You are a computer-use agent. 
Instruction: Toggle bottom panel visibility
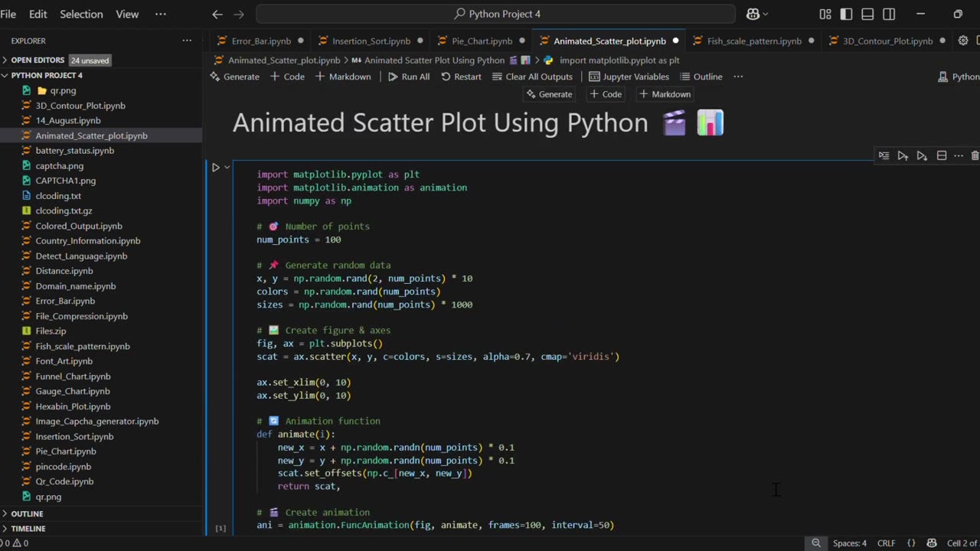click(x=867, y=14)
